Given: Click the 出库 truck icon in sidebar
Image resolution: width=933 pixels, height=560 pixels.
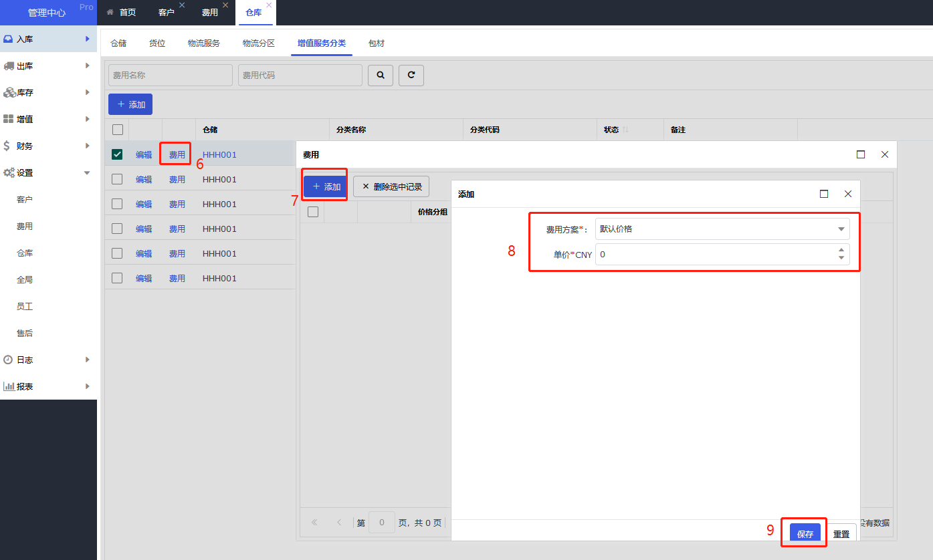Looking at the screenshot, I should [9, 65].
